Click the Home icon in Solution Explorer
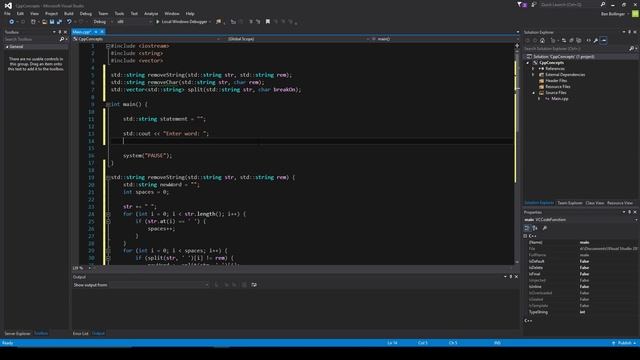Screen dimensions: 640x360 coord(542,40)
